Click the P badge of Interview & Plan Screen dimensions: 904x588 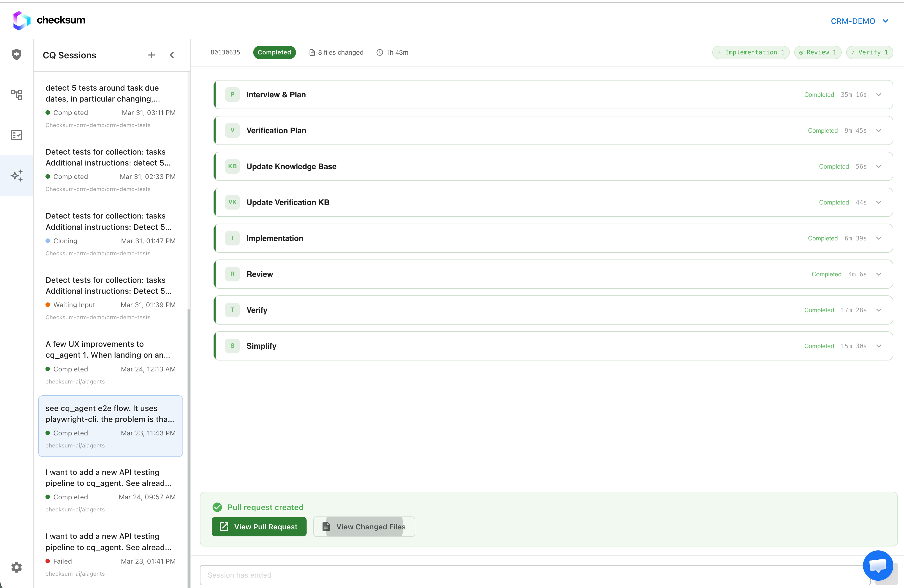232,95
